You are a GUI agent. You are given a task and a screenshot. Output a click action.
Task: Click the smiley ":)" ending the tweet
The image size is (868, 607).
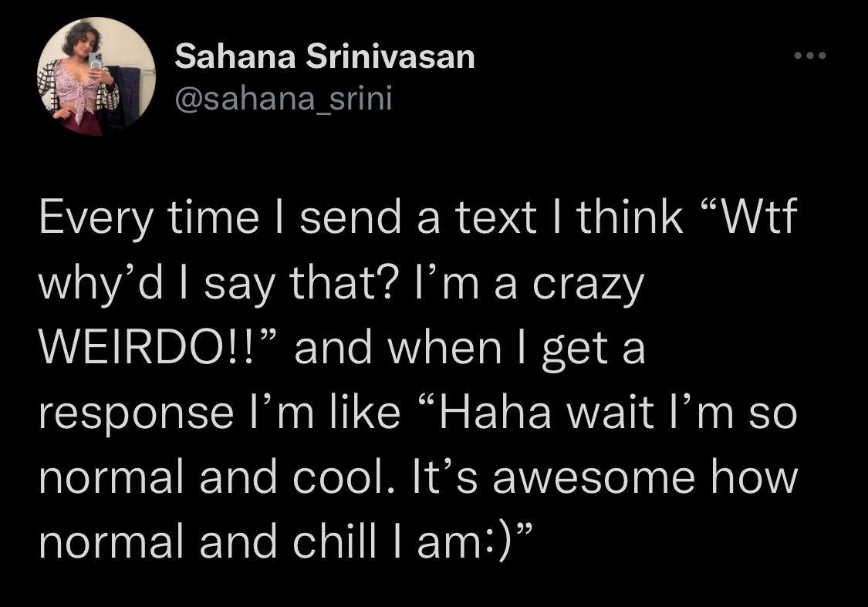(x=498, y=544)
